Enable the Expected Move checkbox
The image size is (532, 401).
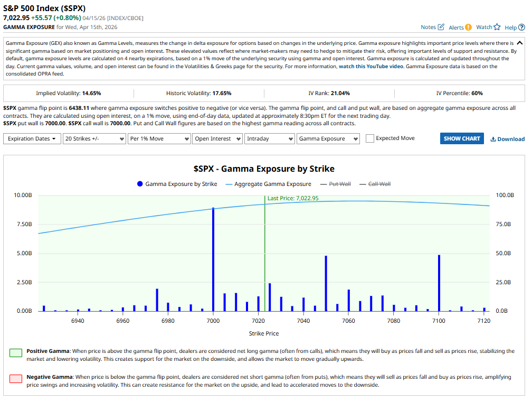[x=370, y=138]
